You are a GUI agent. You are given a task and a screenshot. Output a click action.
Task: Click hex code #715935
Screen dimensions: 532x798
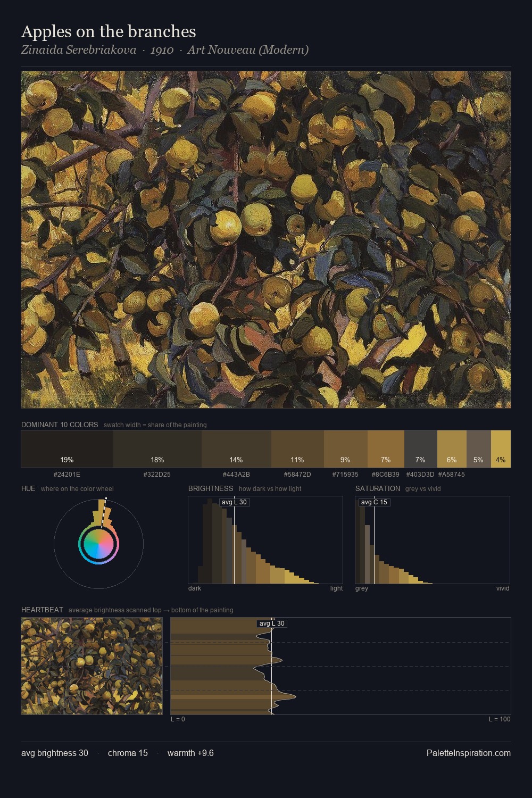[345, 474]
